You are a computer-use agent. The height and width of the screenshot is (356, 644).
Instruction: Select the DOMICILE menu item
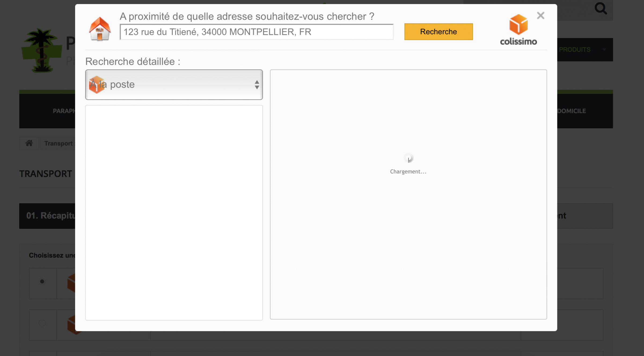tap(572, 111)
